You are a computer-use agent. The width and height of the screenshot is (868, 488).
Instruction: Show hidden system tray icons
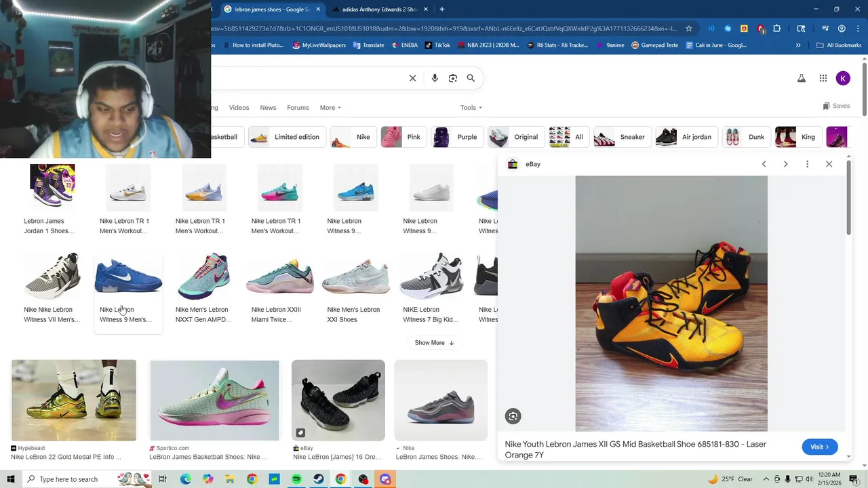coord(767,479)
